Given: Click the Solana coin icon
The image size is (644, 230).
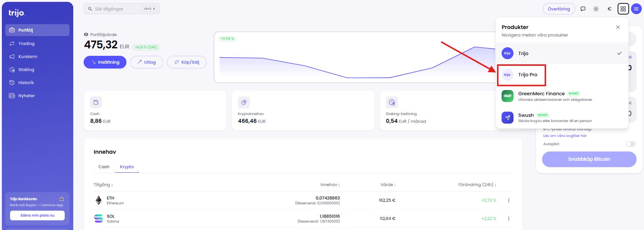Looking at the screenshot, I should (x=99, y=218).
